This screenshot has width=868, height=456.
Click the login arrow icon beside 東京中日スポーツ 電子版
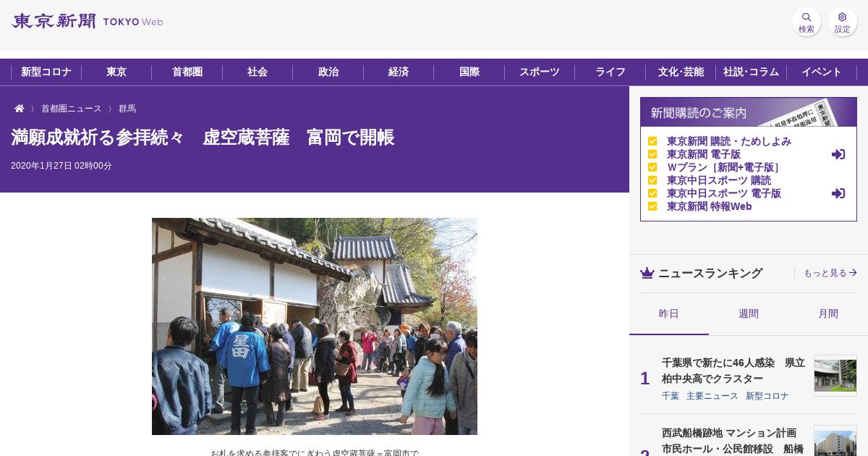click(x=838, y=193)
